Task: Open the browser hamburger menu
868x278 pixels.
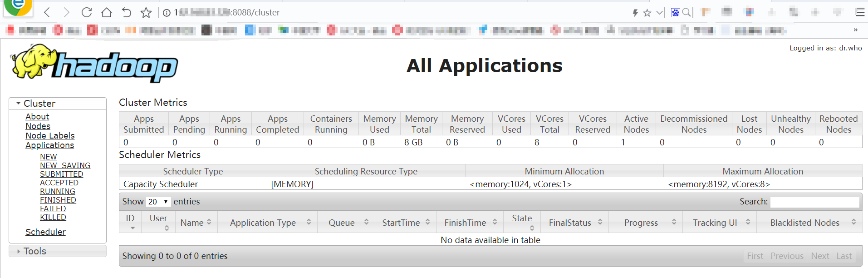Action: point(860,12)
